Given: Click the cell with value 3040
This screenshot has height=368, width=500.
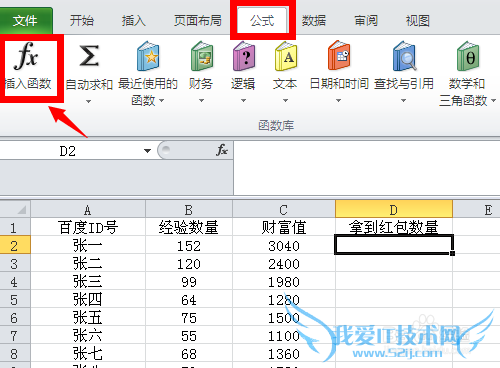Looking at the screenshot, I should [x=284, y=245].
